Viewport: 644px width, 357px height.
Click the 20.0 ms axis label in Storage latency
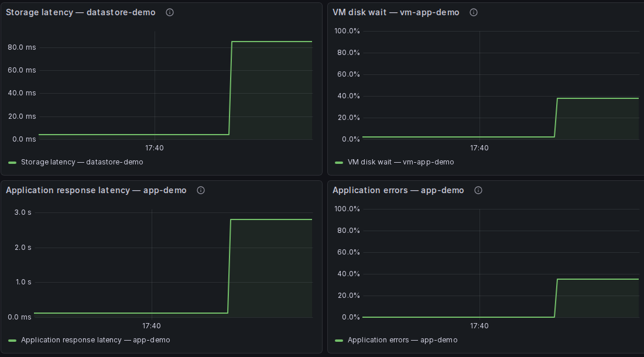click(x=22, y=116)
